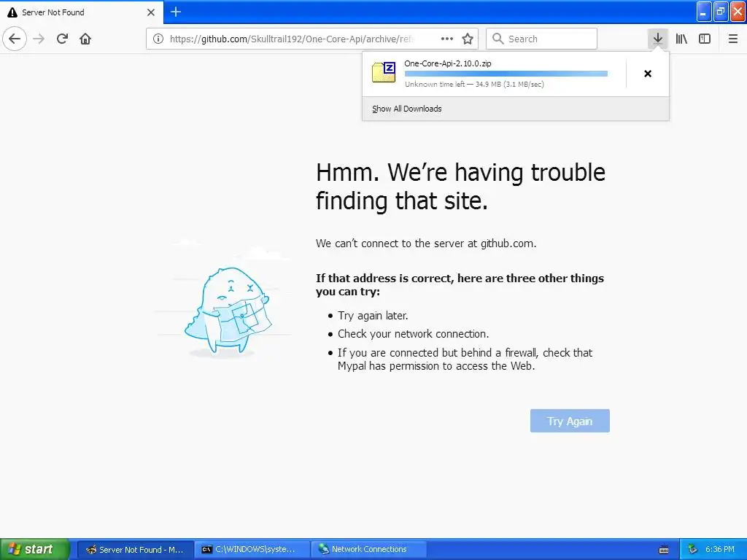Focus the Search box
The width and height of the screenshot is (747, 560).
coord(542,39)
